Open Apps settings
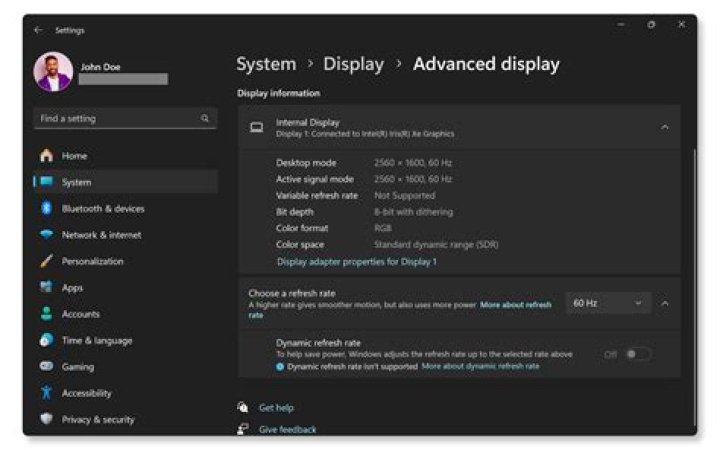Image resolution: width=720 pixels, height=450 pixels. (x=125, y=287)
